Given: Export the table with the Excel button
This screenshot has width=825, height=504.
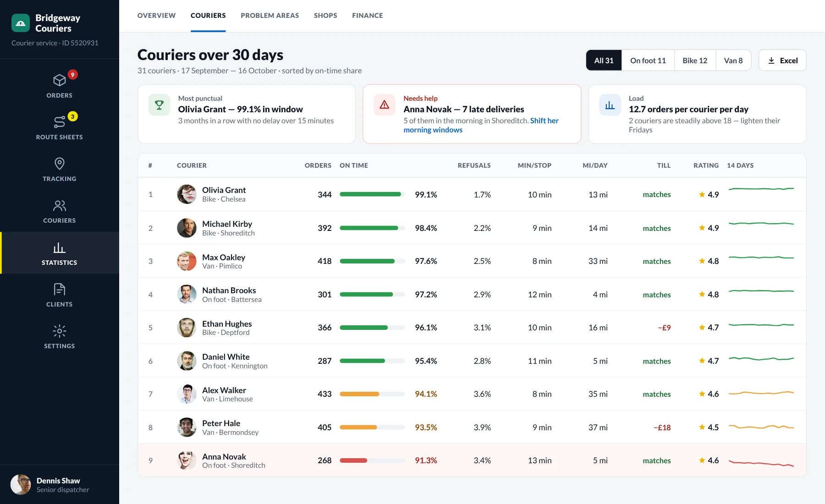Looking at the screenshot, I should pos(782,60).
